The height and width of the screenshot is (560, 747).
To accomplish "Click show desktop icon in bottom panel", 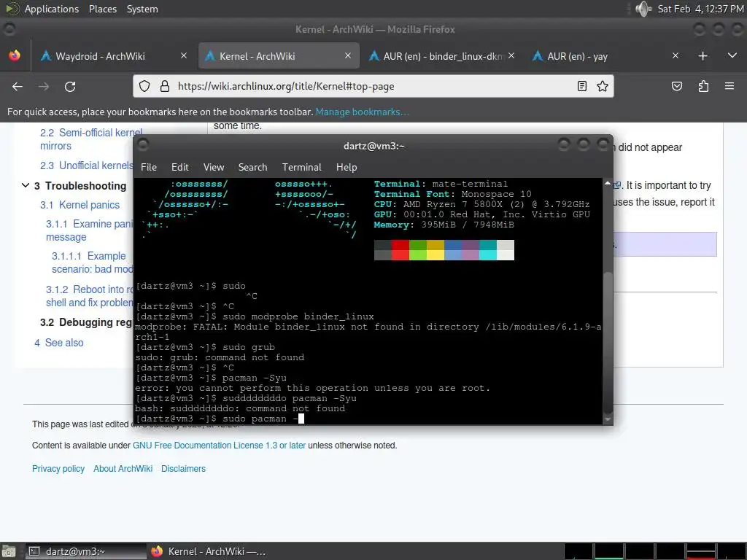I will point(9,551).
